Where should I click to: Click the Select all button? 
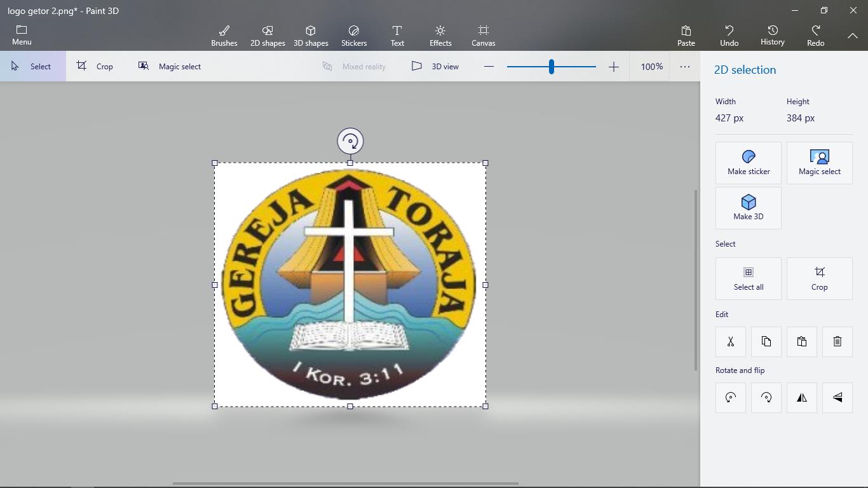[749, 278]
